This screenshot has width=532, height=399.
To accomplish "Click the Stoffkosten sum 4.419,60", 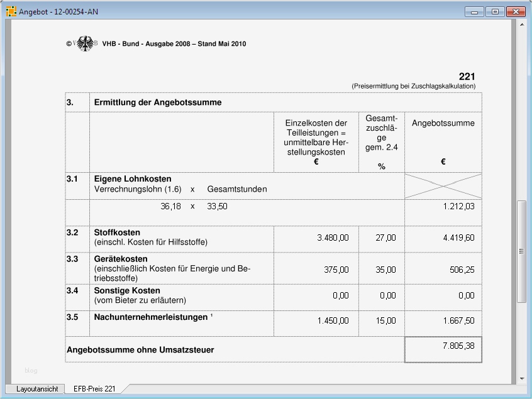I will (x=458, y=238).
